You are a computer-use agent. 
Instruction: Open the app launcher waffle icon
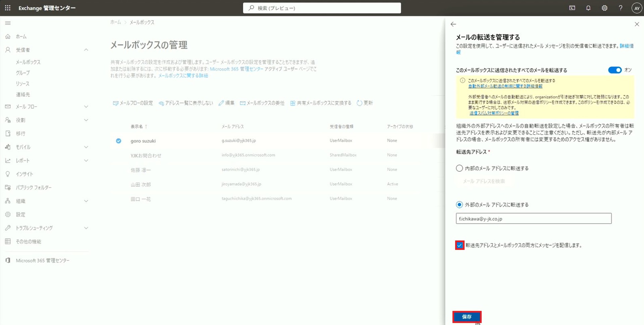point(8,8)
